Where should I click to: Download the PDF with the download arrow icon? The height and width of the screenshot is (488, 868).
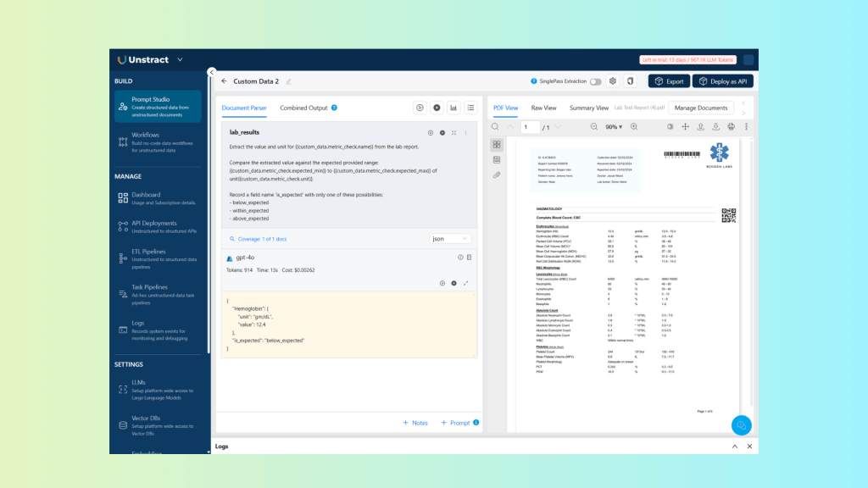point(715,125)
